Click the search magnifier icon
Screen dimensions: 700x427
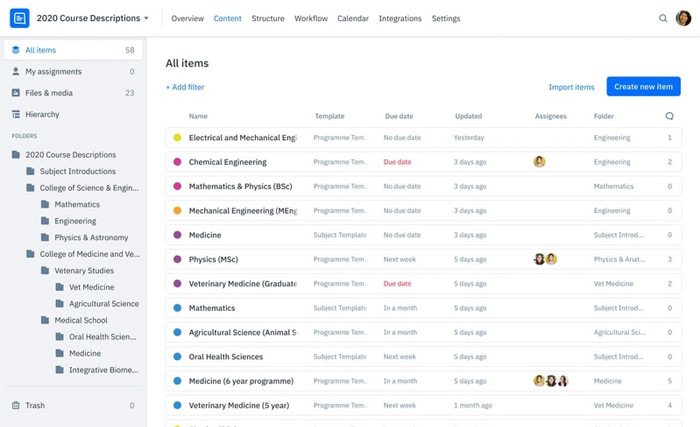tap(662, 18)
